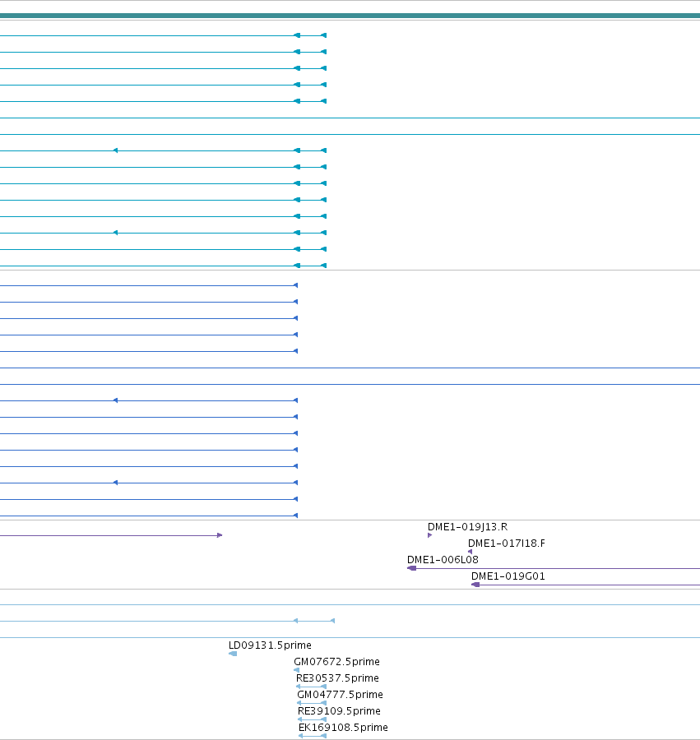Click the feature glyph under RE39109.5prime

click(x=312, y=719)
